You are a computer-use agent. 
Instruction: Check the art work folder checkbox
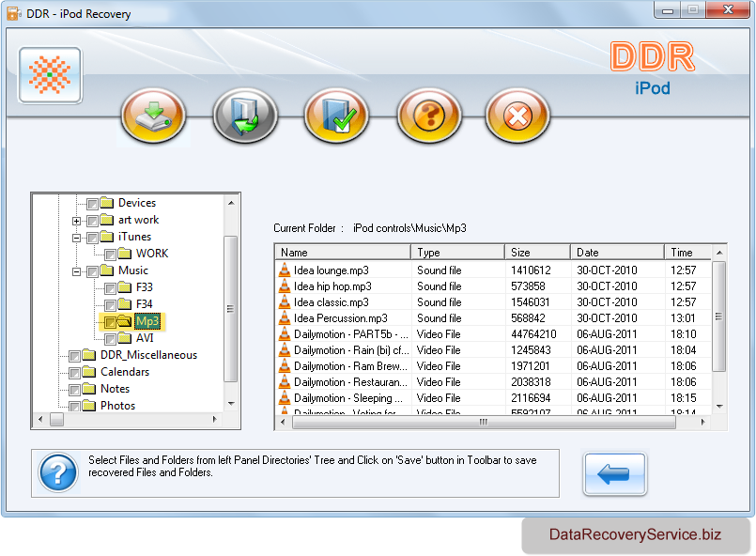tap(93, 221)
